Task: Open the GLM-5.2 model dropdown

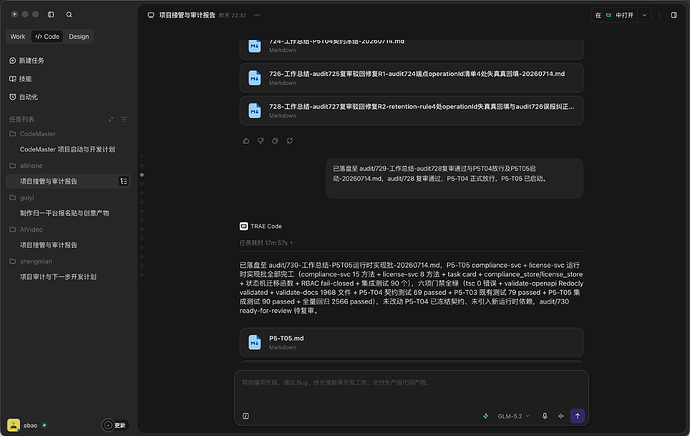Action: [x=514, y=416]
